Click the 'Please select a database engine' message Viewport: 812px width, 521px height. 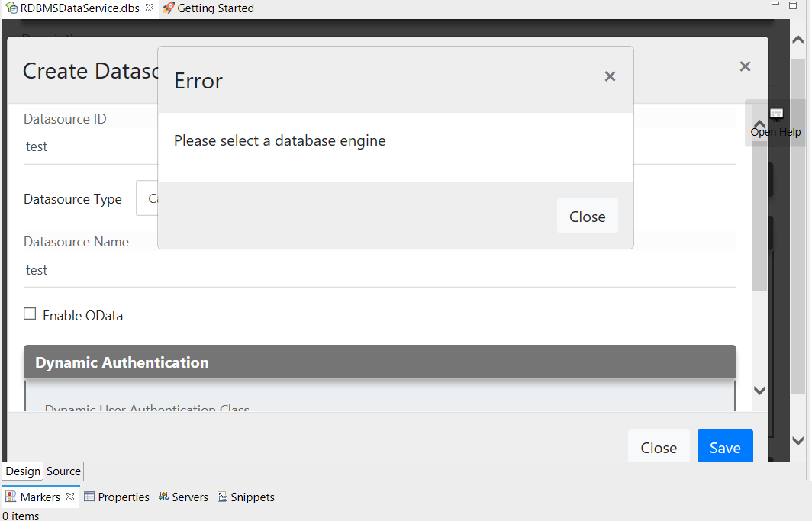[x=279, y=140]
